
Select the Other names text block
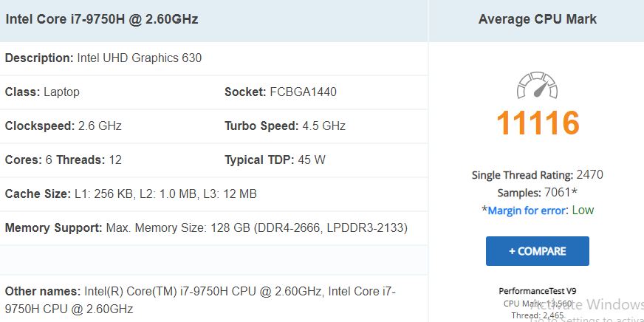coord(200,300)
